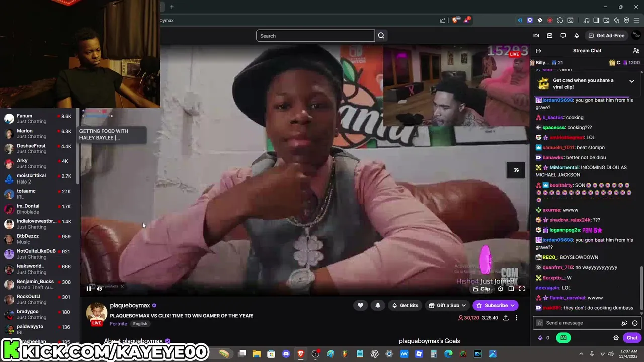Open the Brave Rewards triangle icon
The image size is (644, 362).
click(x=466, y=20)
